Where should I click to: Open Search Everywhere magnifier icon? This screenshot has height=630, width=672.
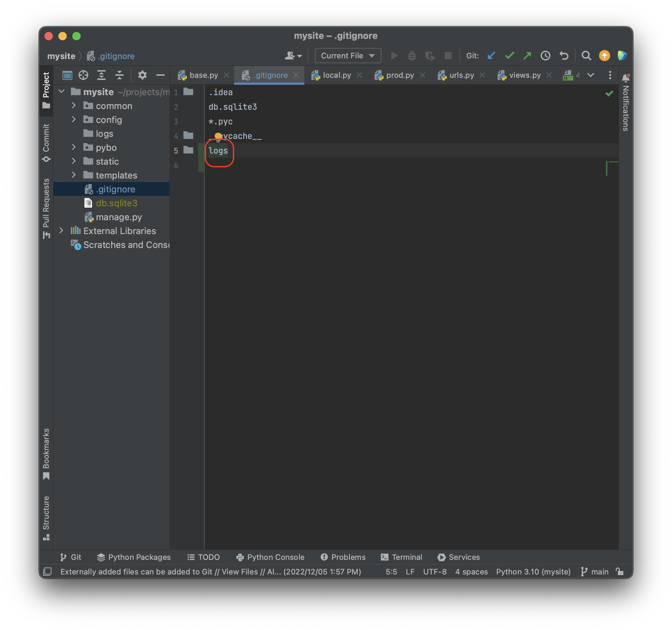coord(586,56)
